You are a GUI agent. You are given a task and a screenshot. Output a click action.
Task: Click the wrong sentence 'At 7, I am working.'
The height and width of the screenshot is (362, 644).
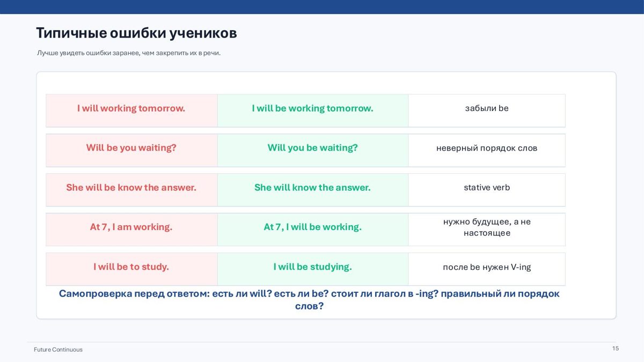[x=131, y=227]
